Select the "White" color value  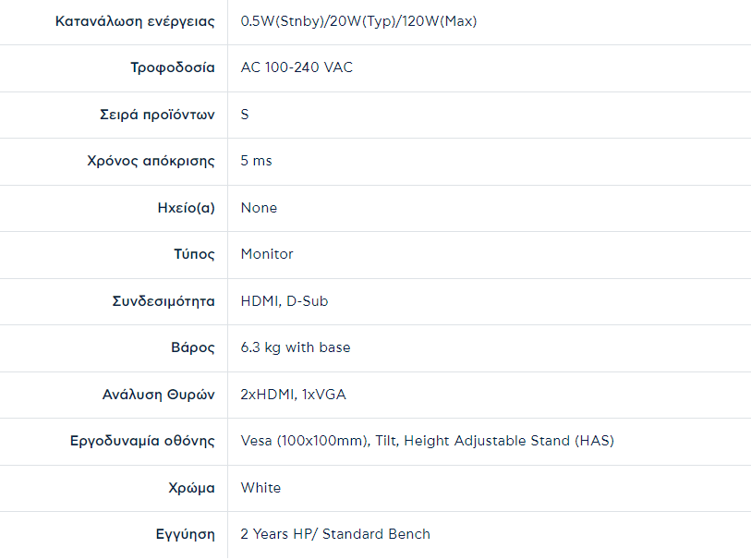[x=260, y=488]
